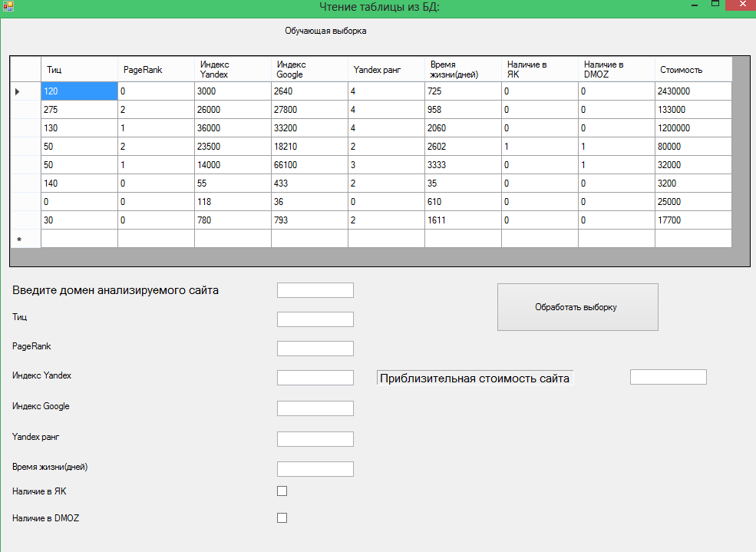
Task: Click the domain input field
Action: point(315,290)
